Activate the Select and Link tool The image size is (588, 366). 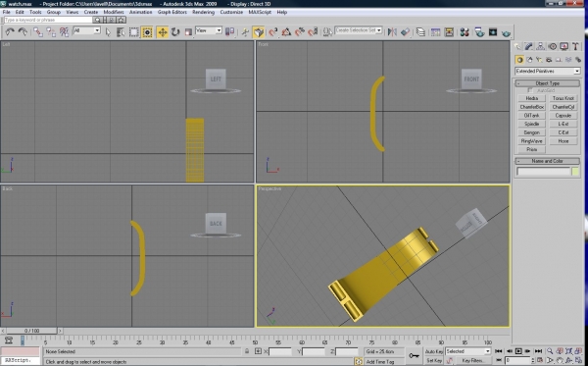(x=37, y=32)
